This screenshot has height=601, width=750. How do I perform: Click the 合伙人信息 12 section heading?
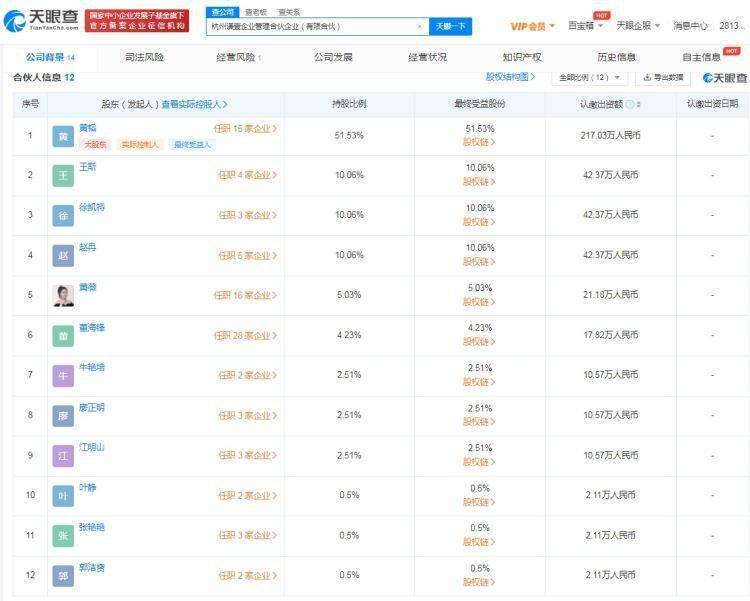click(44, 78)
